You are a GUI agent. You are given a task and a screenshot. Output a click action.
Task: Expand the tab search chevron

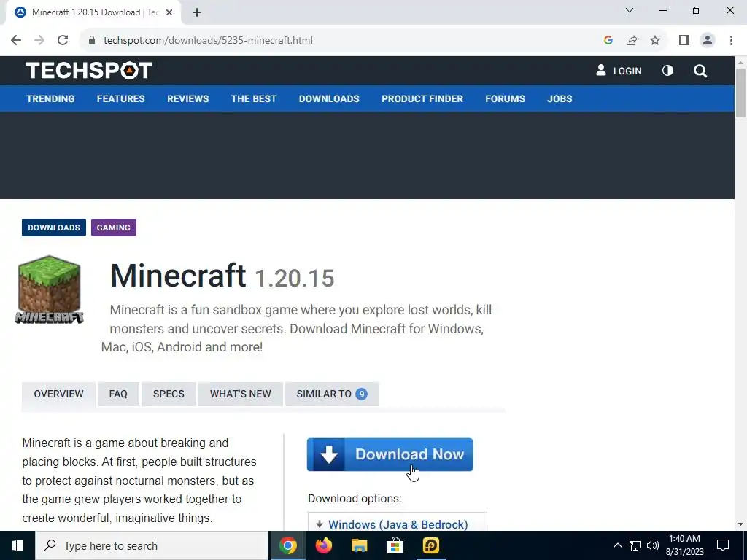click(630, 10)
